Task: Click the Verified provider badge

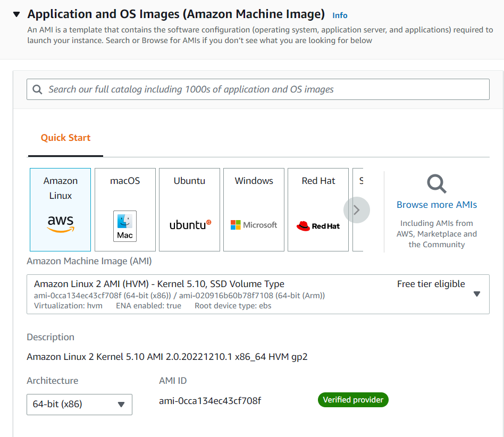Action: click(353, 400)
